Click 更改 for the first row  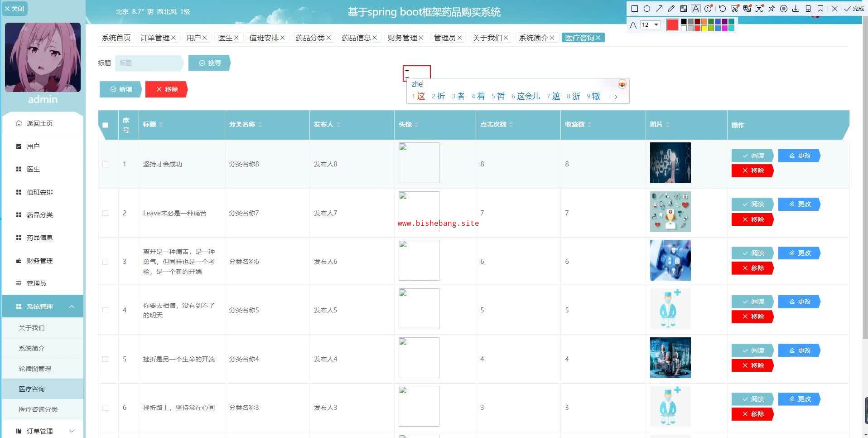click(799, 156)
